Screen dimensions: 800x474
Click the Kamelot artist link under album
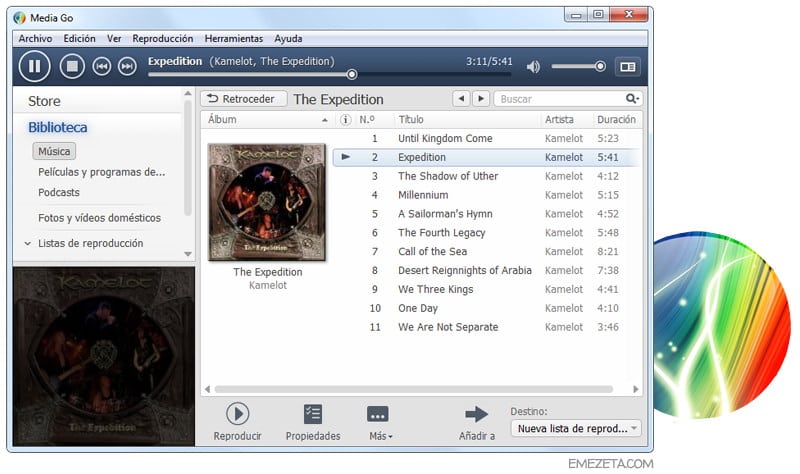(x=268, y=285)
